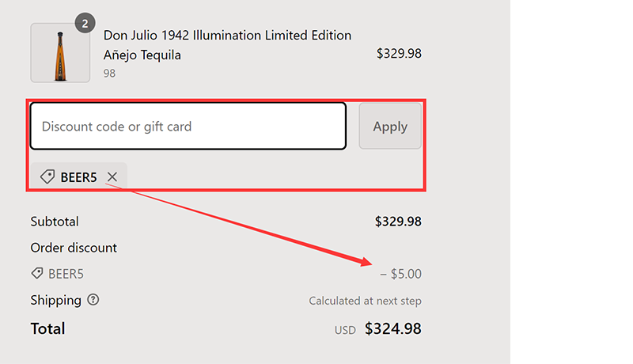Click the Order discount label
The image size is (633, 364).
click(74, 248)
